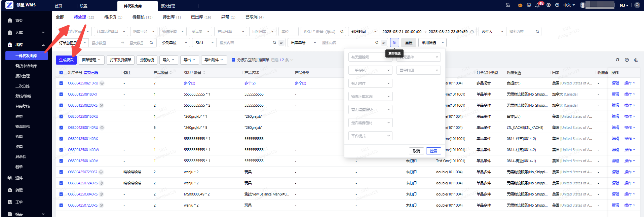Click the 生成波次 button
This screenshot has width=644, height=217.
[66, 60]
